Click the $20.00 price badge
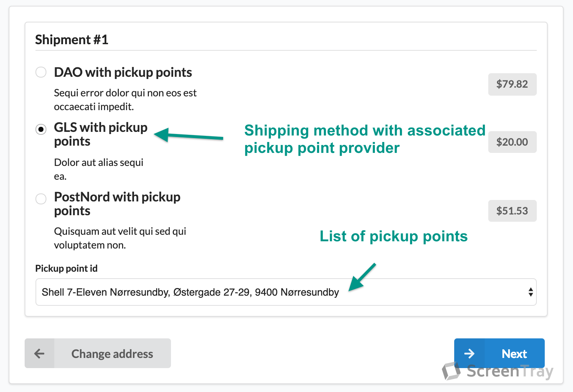 [x=512, y=142]
